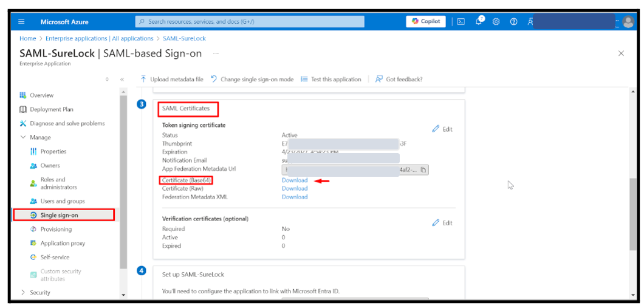This screenshot has height=308, width=644.
Task: Select Test this application
Action: pos(331,79)
